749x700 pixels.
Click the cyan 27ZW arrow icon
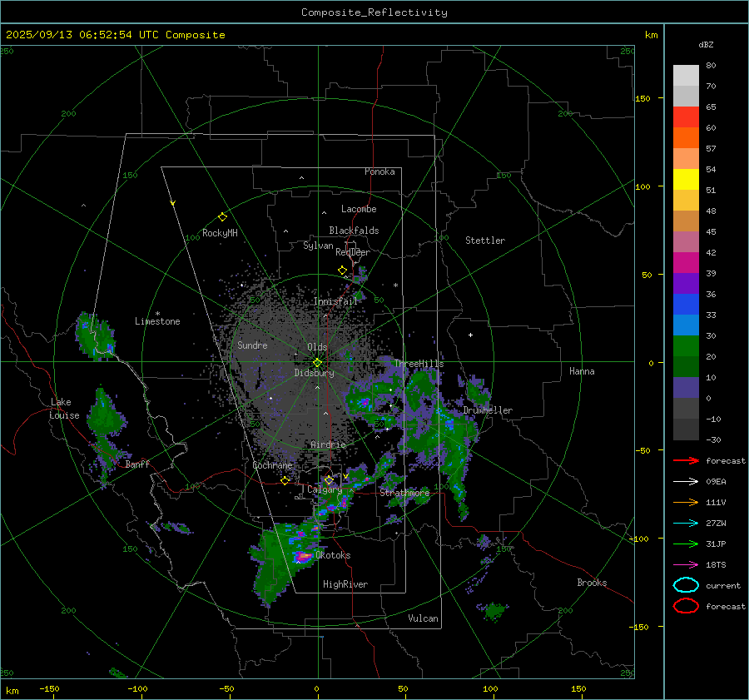click(x=686, y=524)
